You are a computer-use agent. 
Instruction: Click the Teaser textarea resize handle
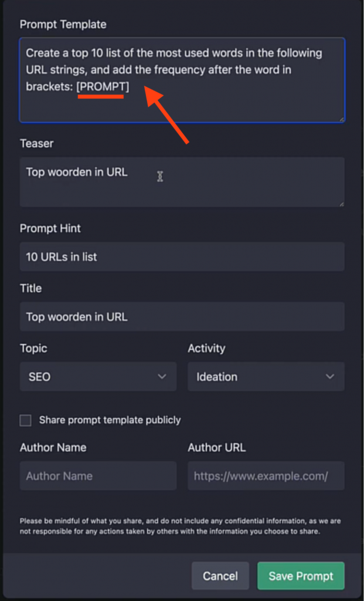point(341,204)
